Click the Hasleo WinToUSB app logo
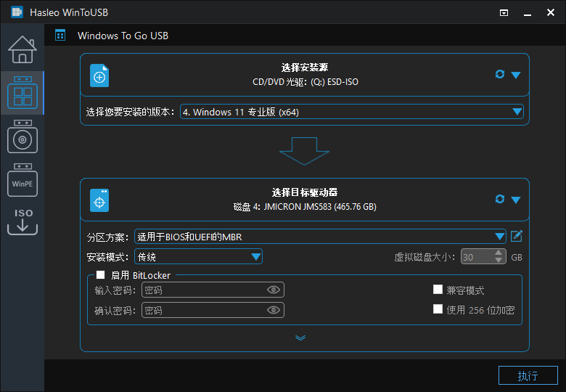This screenshot has width=566, height=392. [17, 12]
